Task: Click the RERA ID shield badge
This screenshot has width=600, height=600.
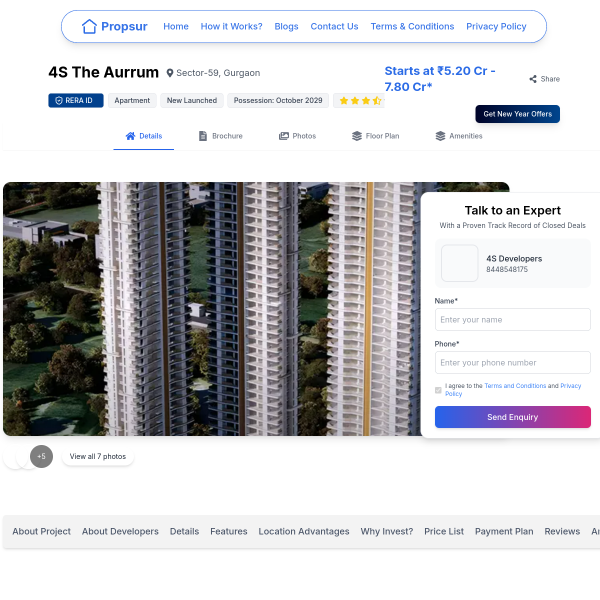Action: click(76, 101)
